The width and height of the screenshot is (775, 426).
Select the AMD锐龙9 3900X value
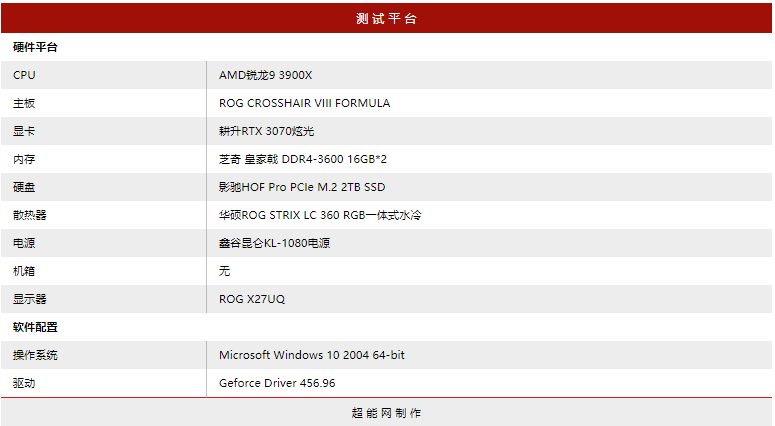click(265, 75)
